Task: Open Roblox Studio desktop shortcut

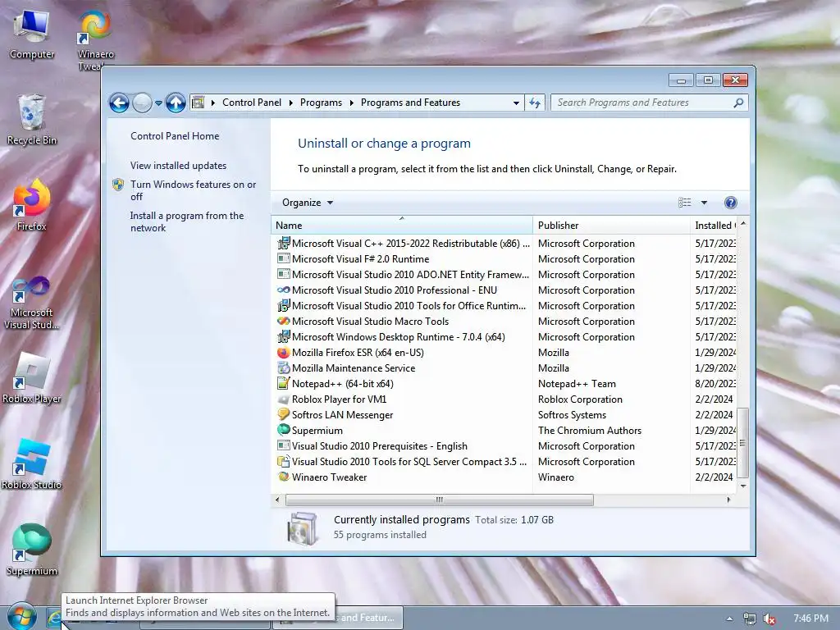Action: (x=32, y=464)
